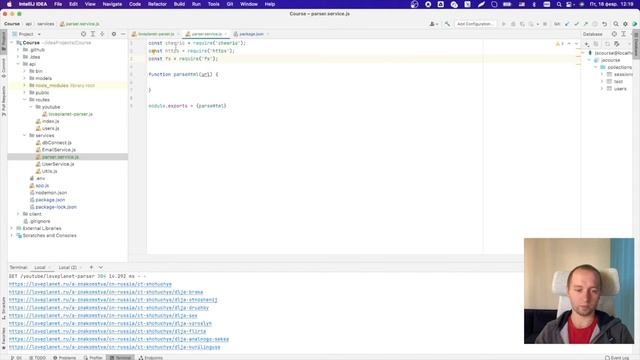Viewport: 640px width, 360px height.
Task: Collapse the routes folder
Action: (24, 100)
